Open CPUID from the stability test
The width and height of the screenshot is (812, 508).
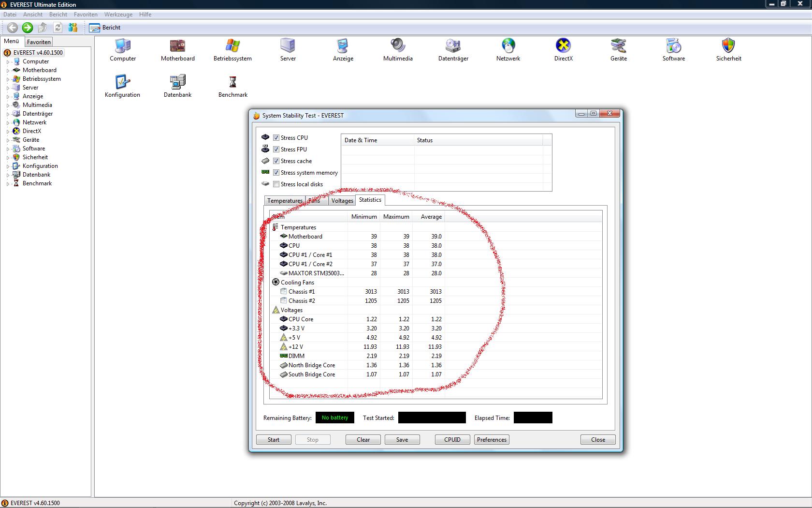pyautogui.click(x=452, y=440)
